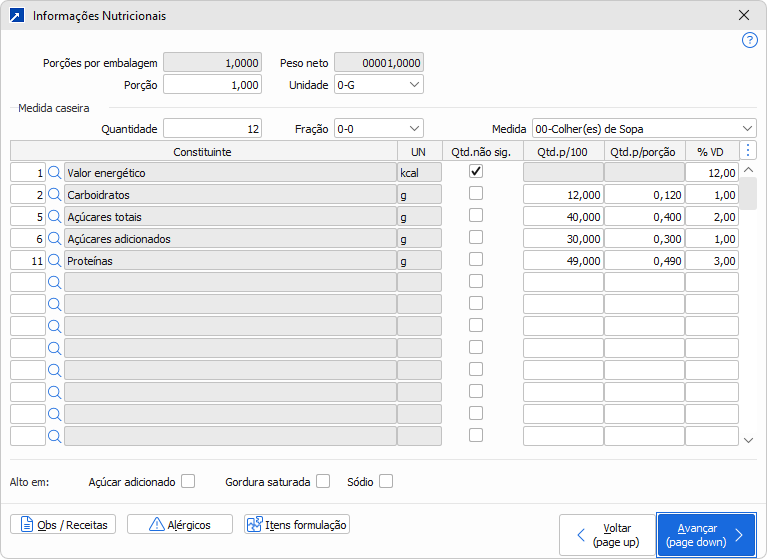767x559 pixels.
Task: Click search icon beside Proteínas
Action: [x=55, y=261]
